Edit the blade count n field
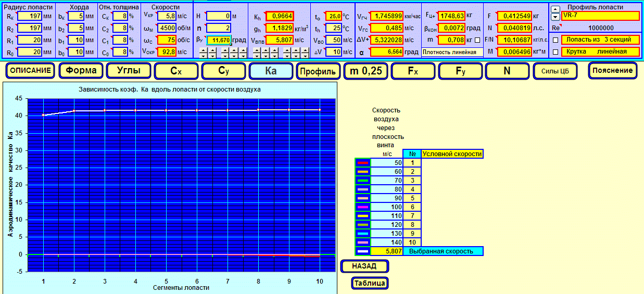 (x=219, y=28)
